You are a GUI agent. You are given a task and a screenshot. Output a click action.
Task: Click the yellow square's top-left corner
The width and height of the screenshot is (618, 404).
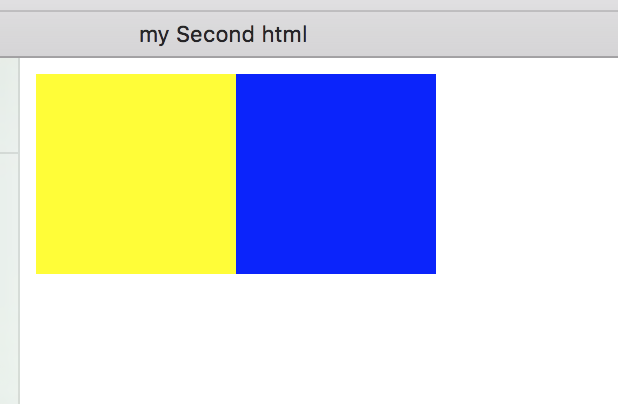pyautogui.click(x=37, y=75)
